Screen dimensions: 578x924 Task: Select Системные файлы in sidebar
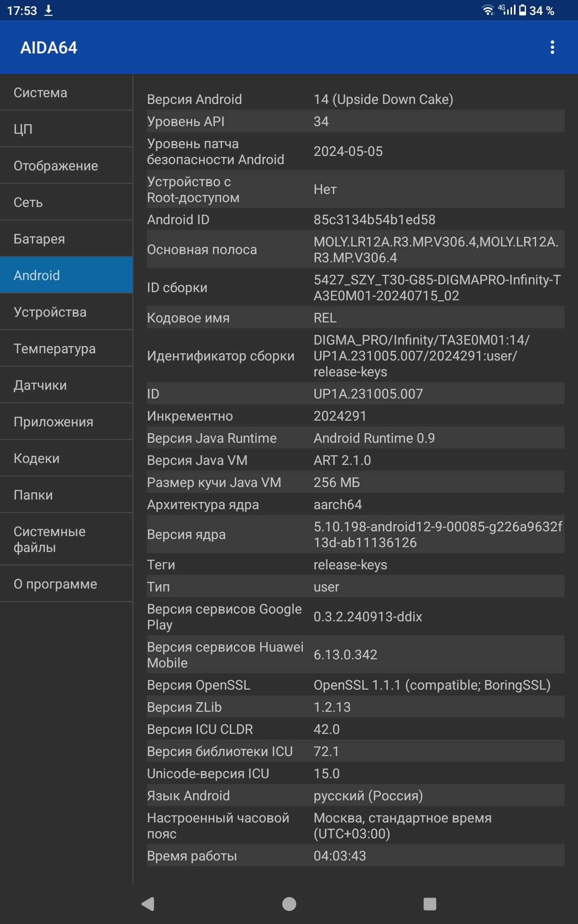[66, 539]
